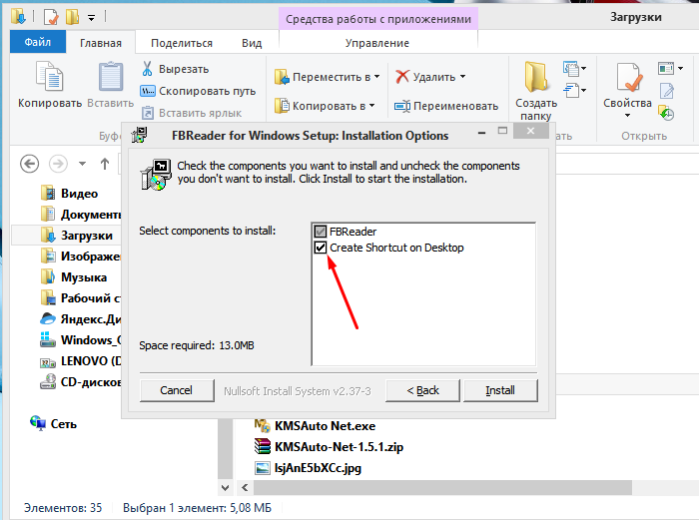The height and width of the screenshot is (520, 699).
Task: Click the < Back button in setup
Action: pos(423,390)
